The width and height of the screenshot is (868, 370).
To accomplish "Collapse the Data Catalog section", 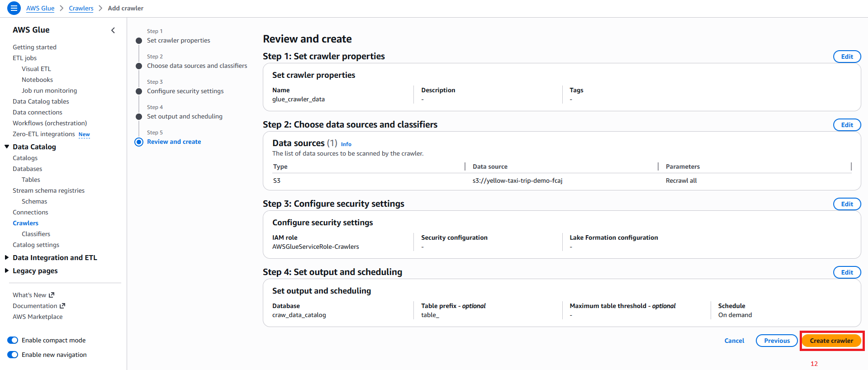I will (x=7, y=147).
